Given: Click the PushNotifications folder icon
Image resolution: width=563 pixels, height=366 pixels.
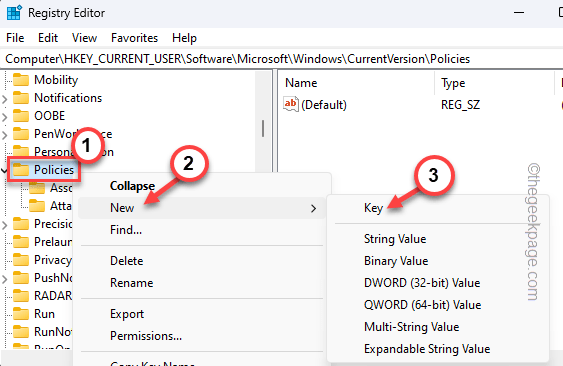Looking at the screenshot, I should 21,278.
